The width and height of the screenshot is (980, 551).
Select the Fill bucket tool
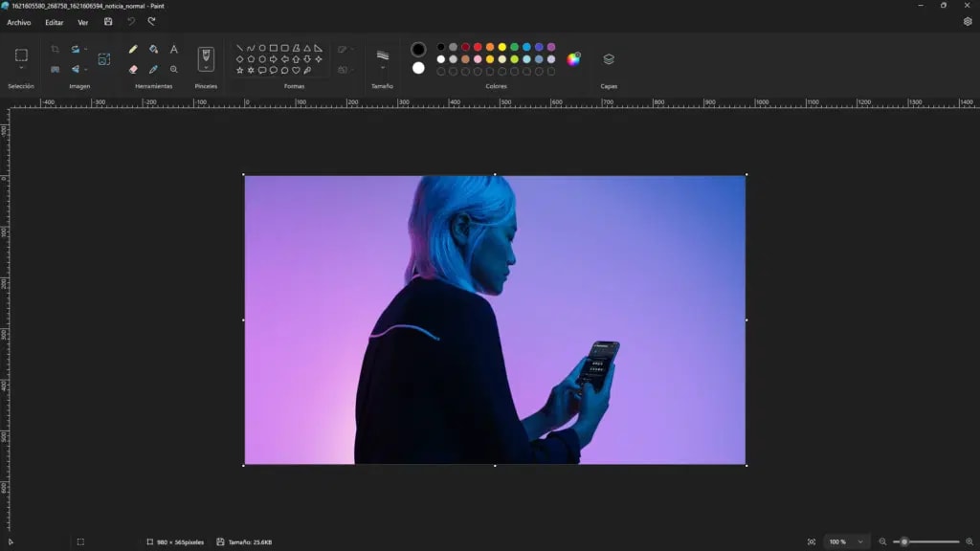pyautogui.click(x=153, y=49)
